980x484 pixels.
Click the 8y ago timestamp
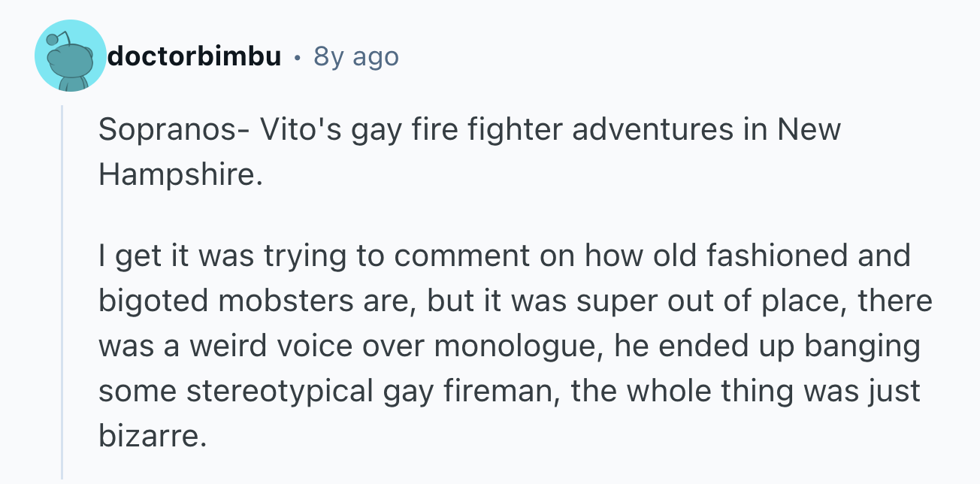tap(355, 56)
